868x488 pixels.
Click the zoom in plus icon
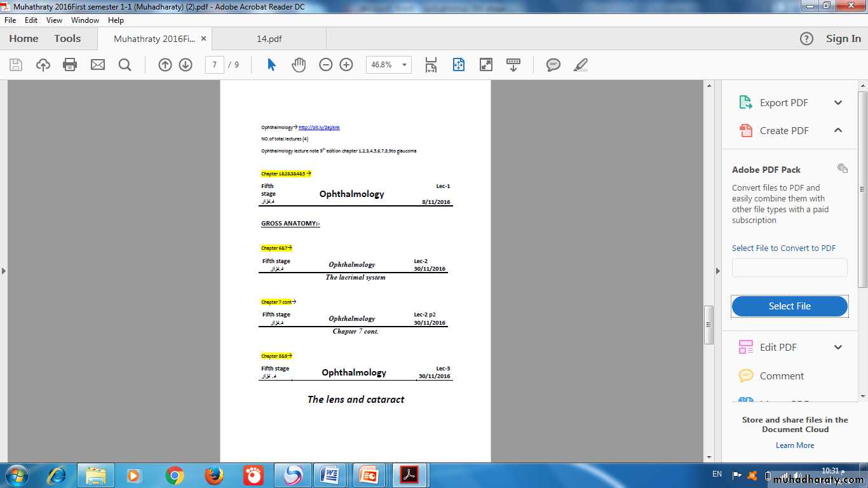tap(346, 65)
